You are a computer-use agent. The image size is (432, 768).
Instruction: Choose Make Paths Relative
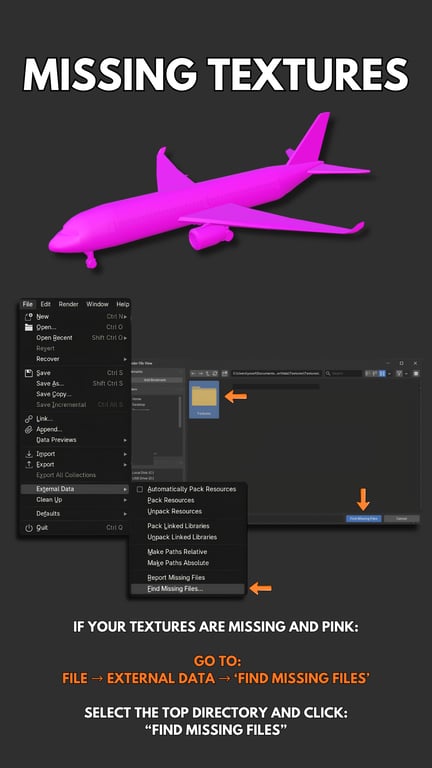[188, 552]
